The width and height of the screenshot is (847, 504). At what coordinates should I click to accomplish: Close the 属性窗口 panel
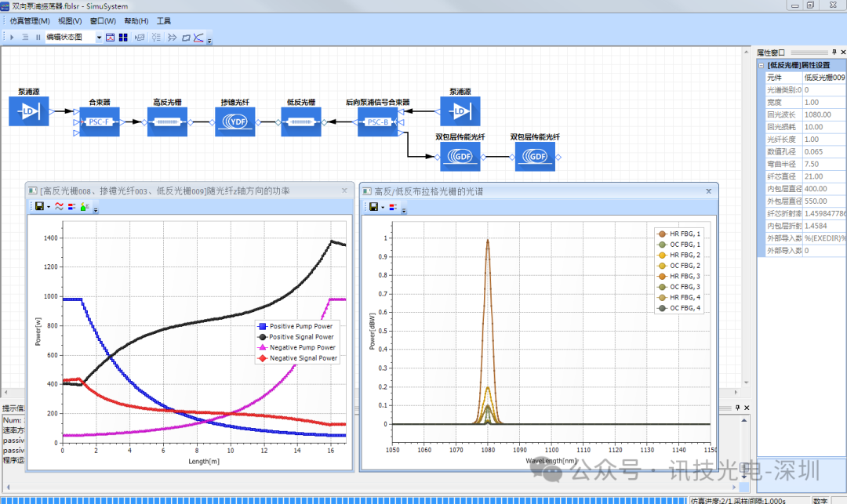843,53
